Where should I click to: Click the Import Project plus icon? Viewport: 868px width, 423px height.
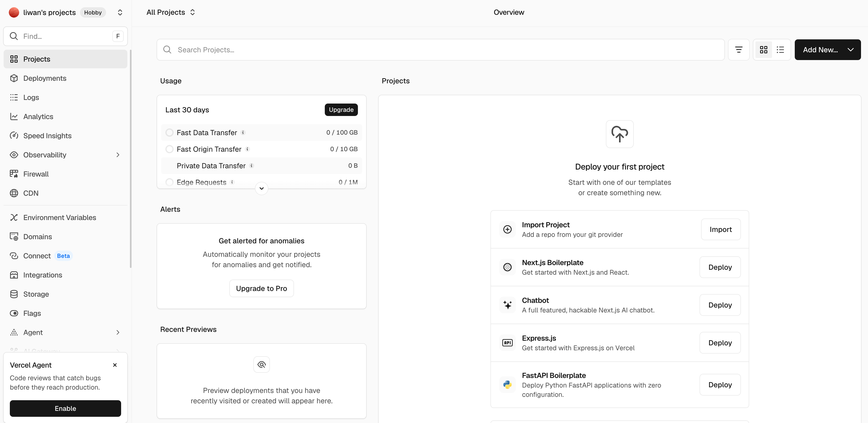507,230
